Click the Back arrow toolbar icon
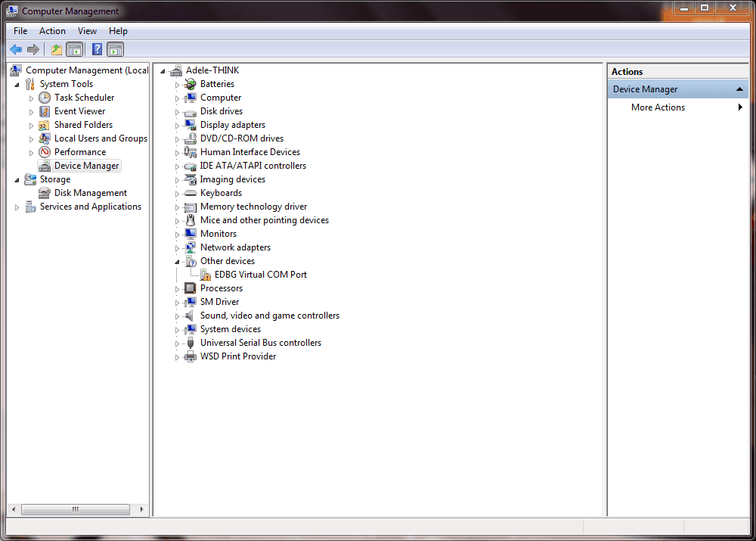The height and width of the screenshot is (541, 756). 16,50
